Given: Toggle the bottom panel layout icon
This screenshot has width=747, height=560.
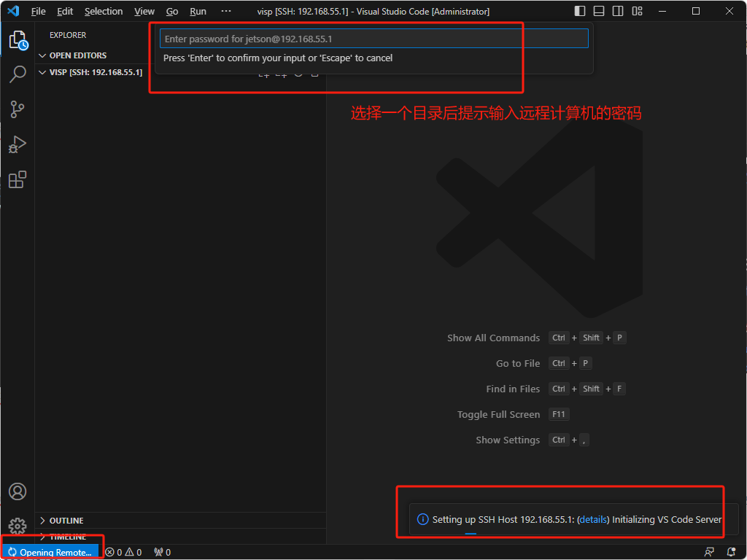Looking at the screenshot, I should click(599, 11).
